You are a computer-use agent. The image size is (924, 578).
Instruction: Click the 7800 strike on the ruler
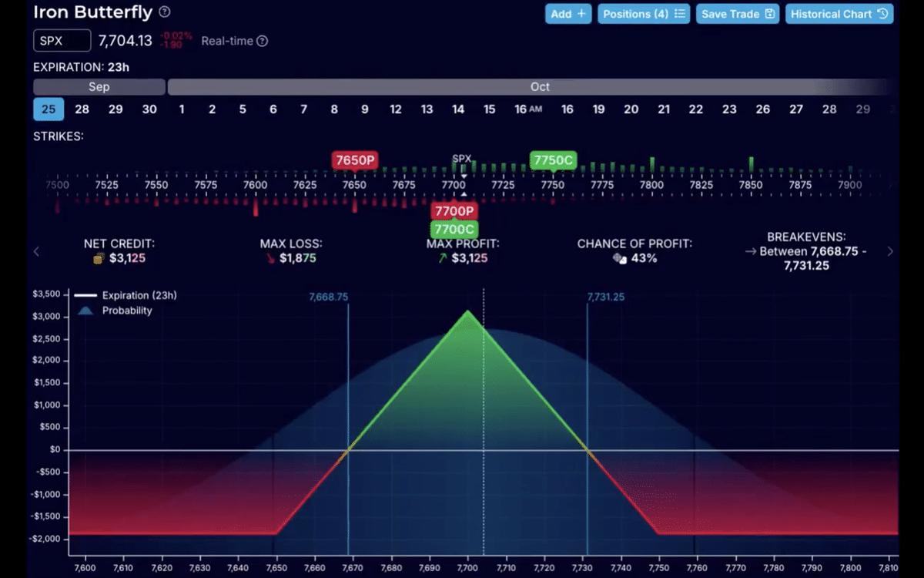click(x=651, y=185)
